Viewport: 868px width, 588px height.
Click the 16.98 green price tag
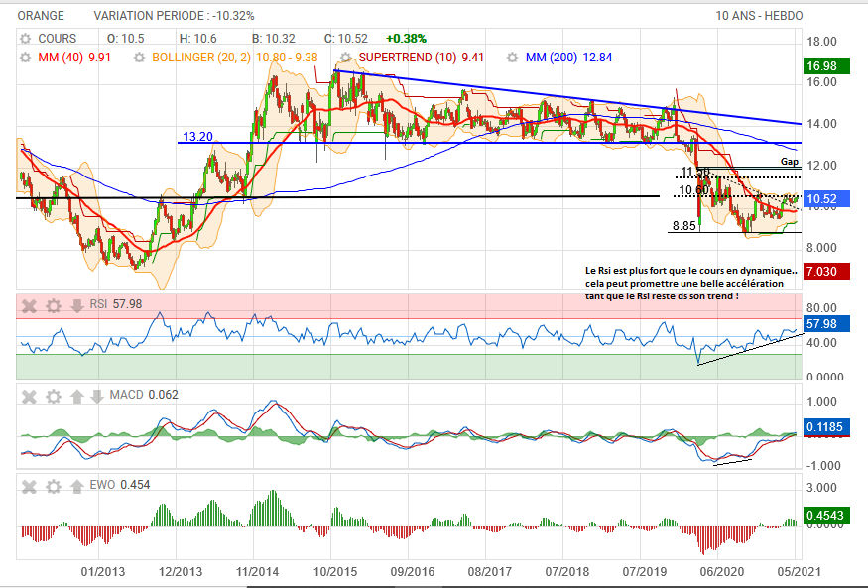[826, 66]
